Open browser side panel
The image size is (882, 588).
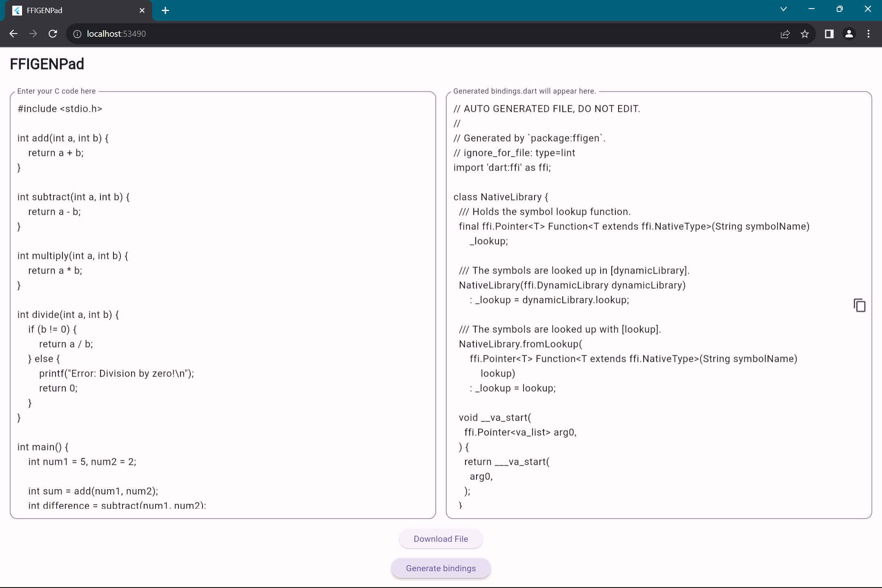[829, 34]
